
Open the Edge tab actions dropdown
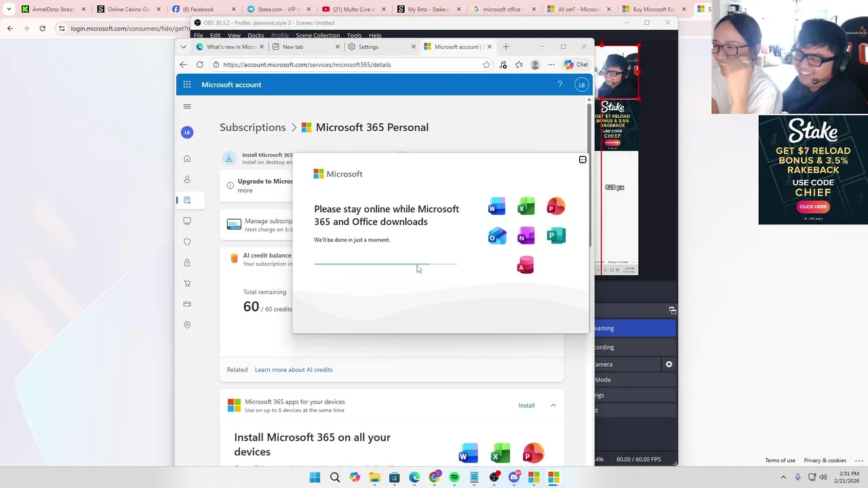(x=183, y=47)
